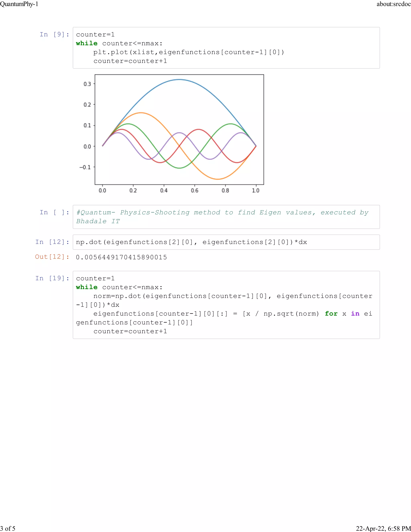Click the 'In [12]:' prompt label
Viewport: 411px width, 532px height.
point(52,242)
